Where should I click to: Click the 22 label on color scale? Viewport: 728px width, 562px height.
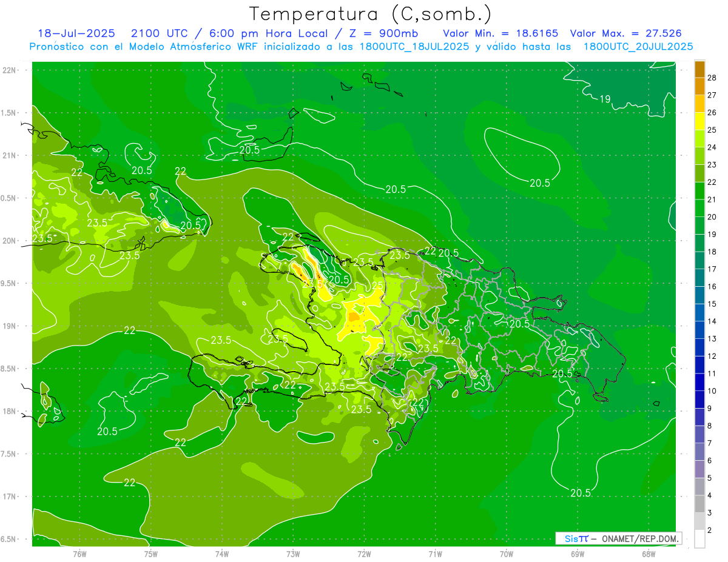[x=712, y=182]
